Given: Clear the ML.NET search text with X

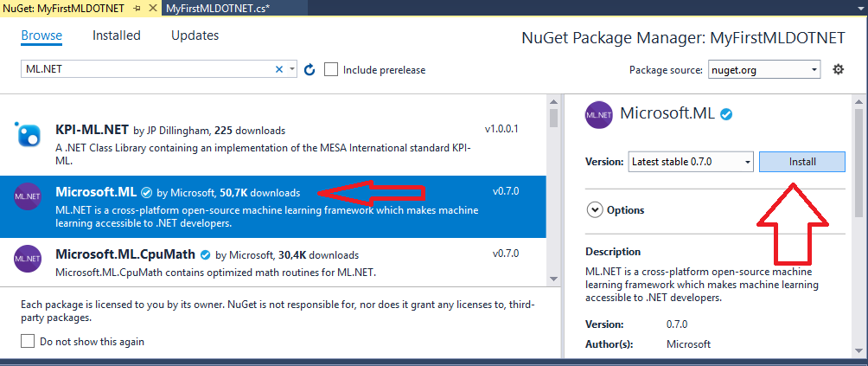Looking at the screenshot, I should tap(279, 70).
